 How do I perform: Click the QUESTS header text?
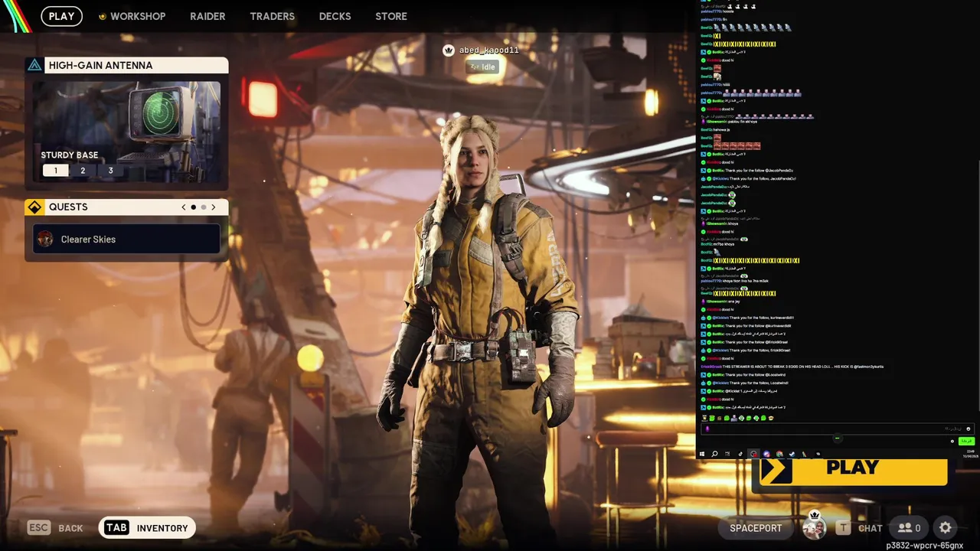click(68, 207)
